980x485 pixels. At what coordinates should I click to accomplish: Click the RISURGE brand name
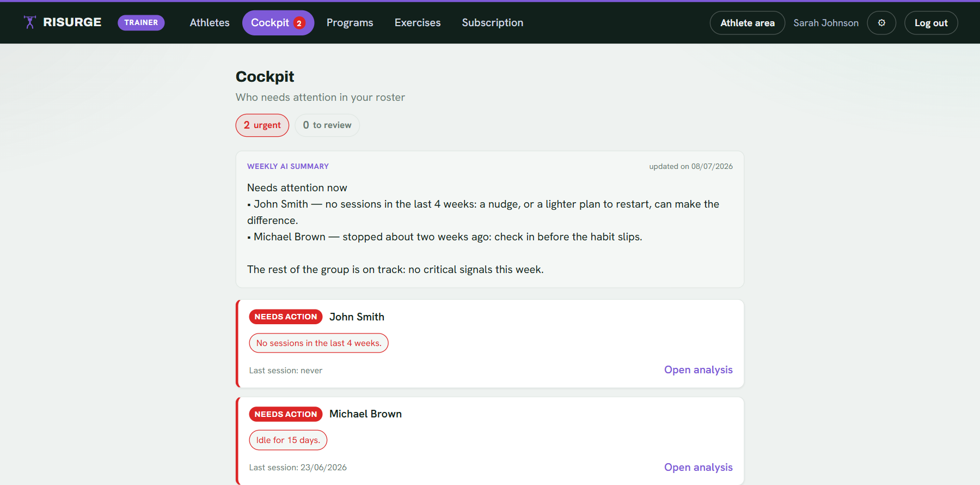(x=72, y=22)
